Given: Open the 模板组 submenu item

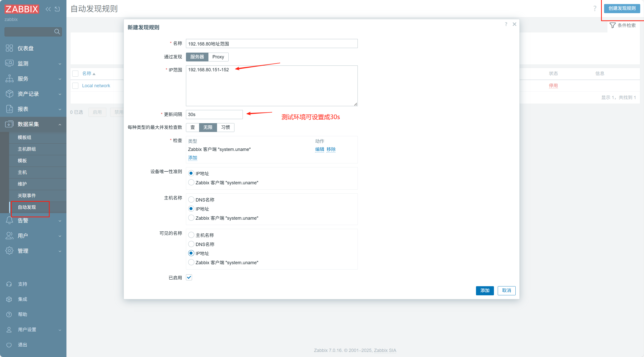Looking at the screenshot, I should point(38,137).
